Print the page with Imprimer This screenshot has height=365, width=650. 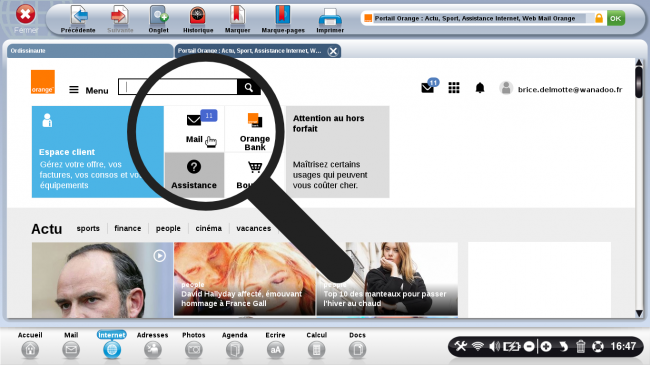330,20
